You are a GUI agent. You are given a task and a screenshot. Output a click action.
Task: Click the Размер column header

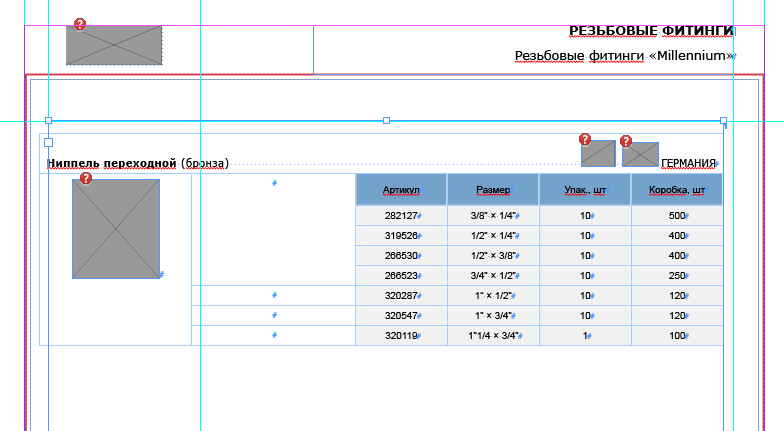[x=493, y=190]
